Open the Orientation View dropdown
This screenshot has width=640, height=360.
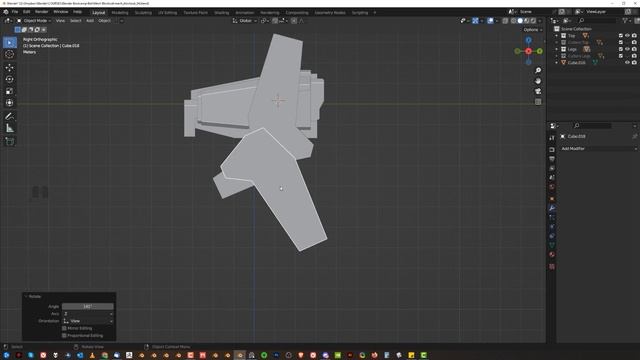88,321
